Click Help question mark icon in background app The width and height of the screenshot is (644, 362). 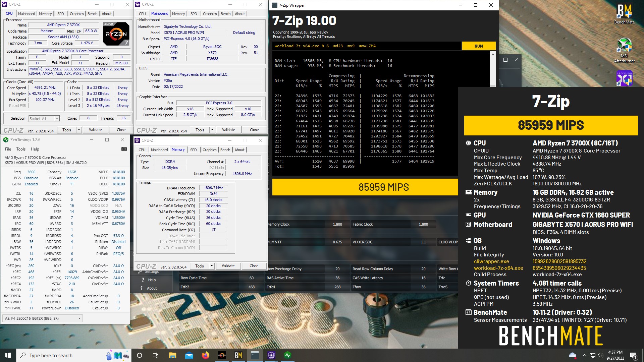[143, 280]
